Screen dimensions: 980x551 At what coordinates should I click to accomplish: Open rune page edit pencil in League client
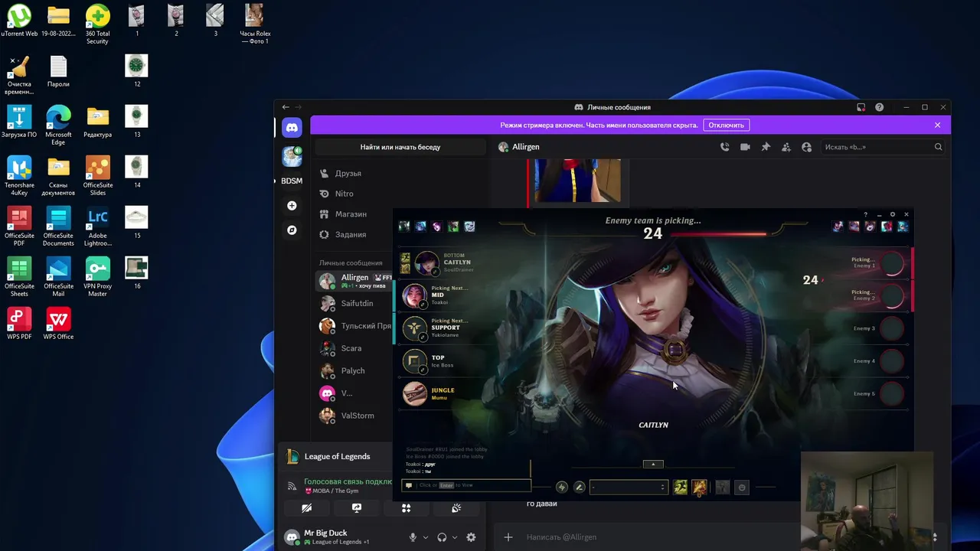pos(580,487)
